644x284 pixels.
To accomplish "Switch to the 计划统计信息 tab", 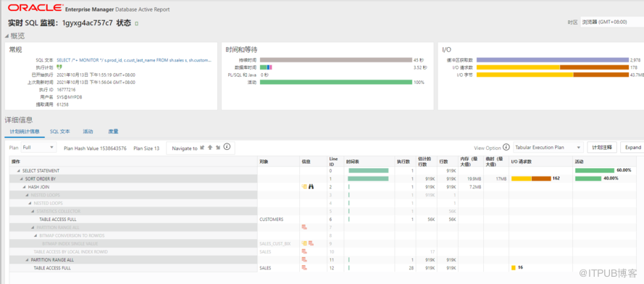I will click(x=24, y=132).
